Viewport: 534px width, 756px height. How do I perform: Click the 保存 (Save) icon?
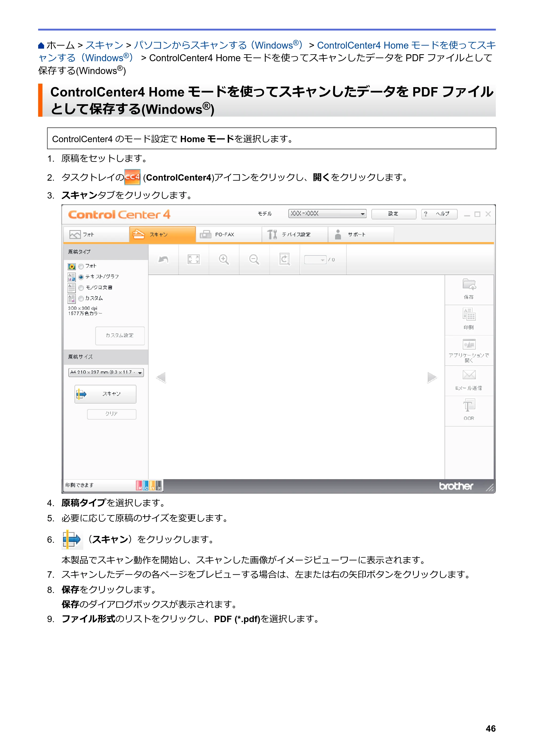(469, 284)
